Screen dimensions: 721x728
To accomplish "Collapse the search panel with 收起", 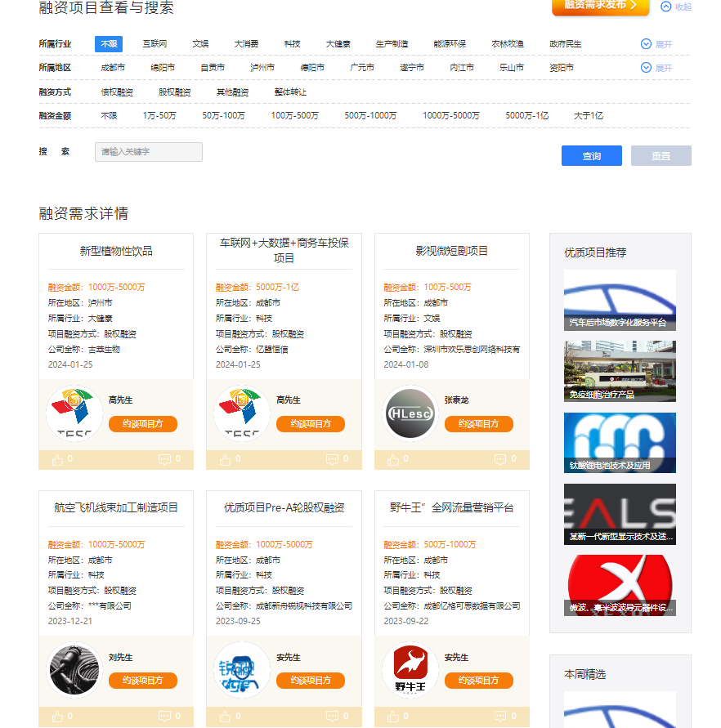I will 676,7.
